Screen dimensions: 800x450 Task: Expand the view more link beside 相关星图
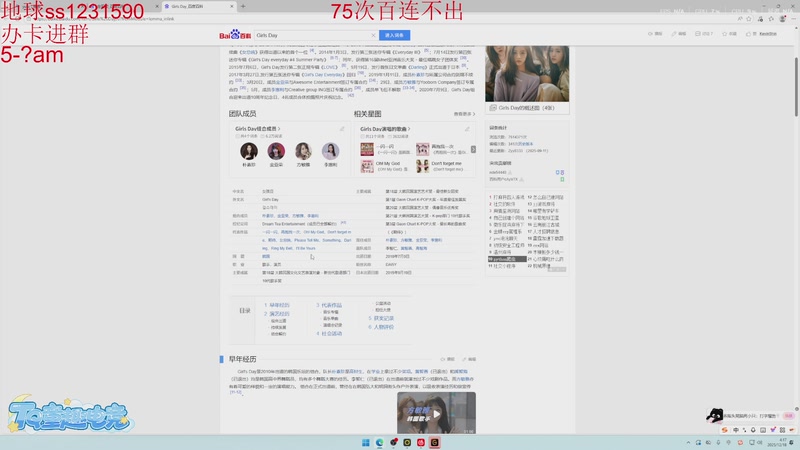point(464,114)
